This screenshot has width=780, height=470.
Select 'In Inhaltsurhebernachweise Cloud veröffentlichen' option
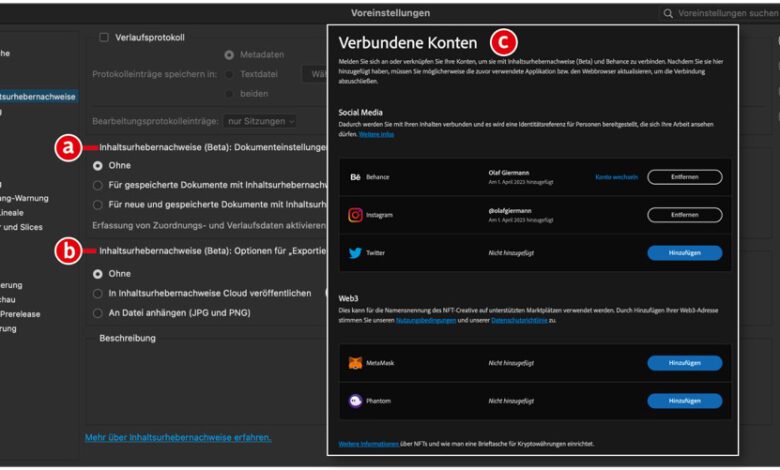coord(98,294)
